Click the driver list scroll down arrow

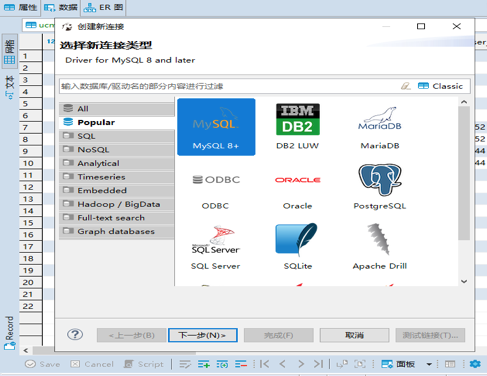464,281
